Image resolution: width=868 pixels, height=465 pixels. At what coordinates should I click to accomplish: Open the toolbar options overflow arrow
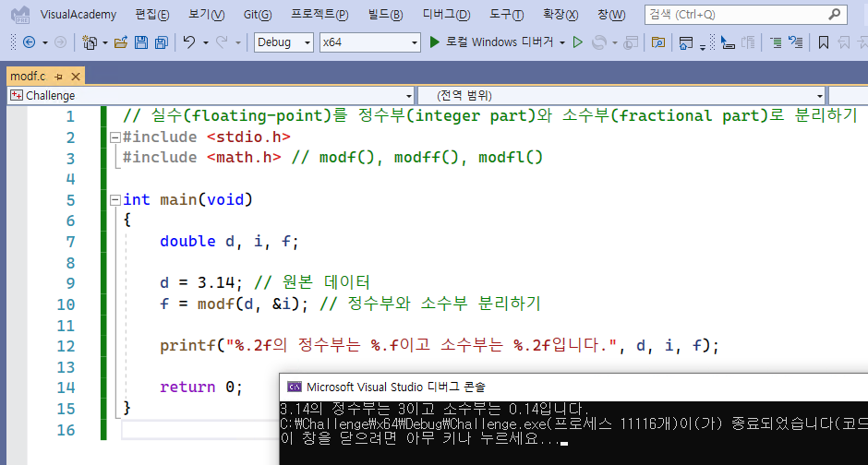click(703, 46)
